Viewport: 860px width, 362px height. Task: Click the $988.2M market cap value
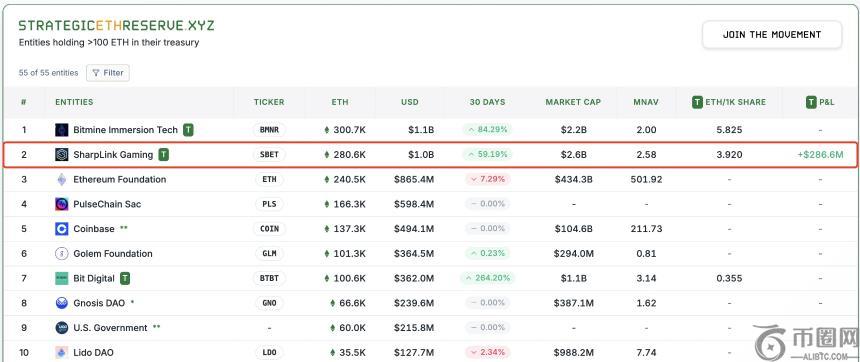[x=573, y=352]
